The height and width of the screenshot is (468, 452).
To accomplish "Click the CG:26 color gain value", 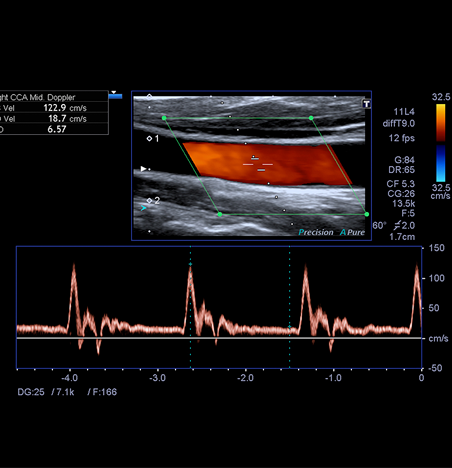I will [x=401, y=194].
